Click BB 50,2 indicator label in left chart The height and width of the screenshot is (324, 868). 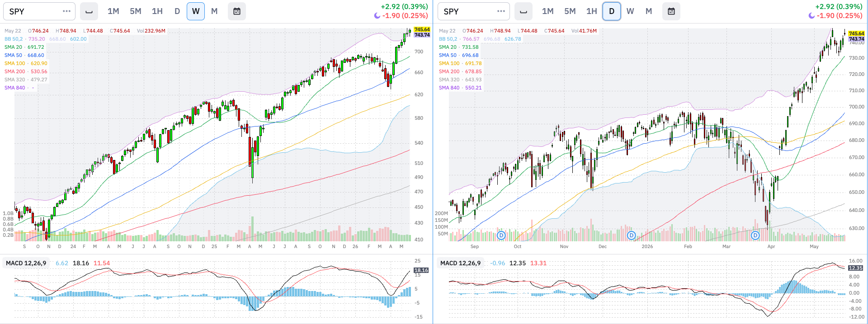pos(14,39)
